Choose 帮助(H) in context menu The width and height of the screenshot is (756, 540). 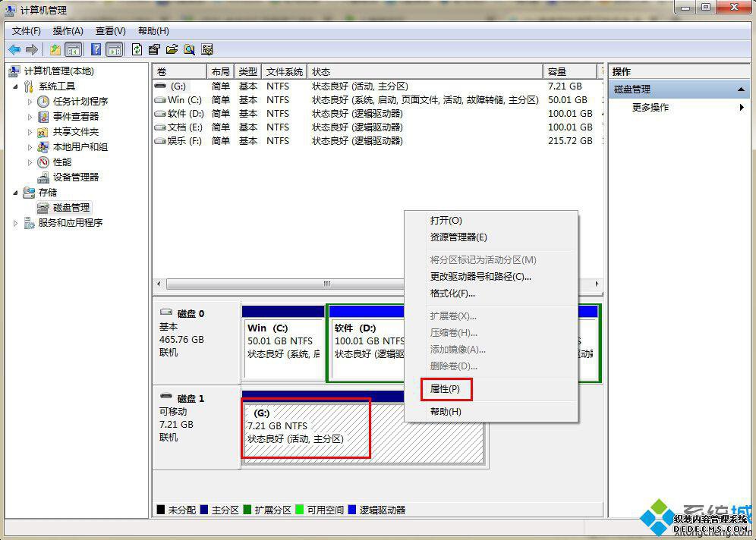[491, 411]
